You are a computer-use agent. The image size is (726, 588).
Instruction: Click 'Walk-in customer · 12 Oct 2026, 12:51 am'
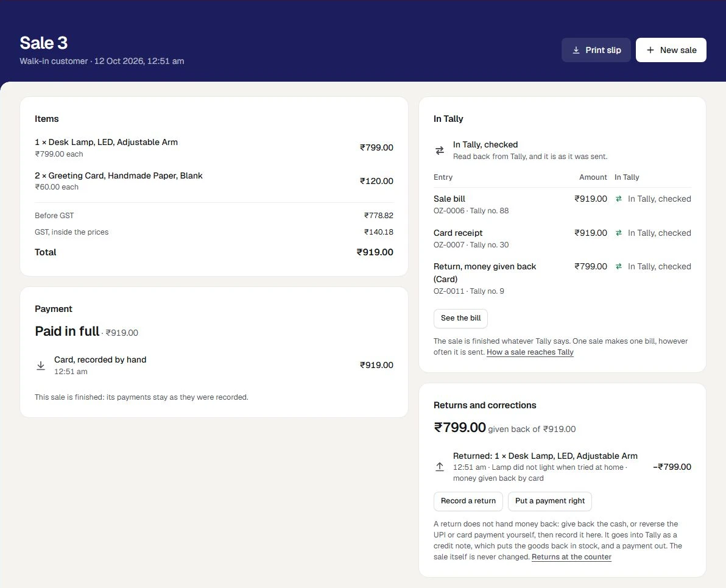coord(102,61)
